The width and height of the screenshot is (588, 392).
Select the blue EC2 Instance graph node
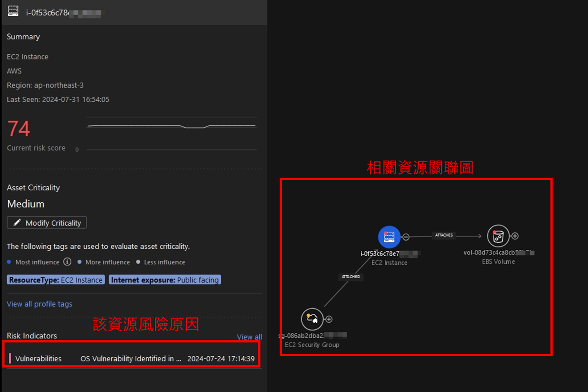click(389, 237)
